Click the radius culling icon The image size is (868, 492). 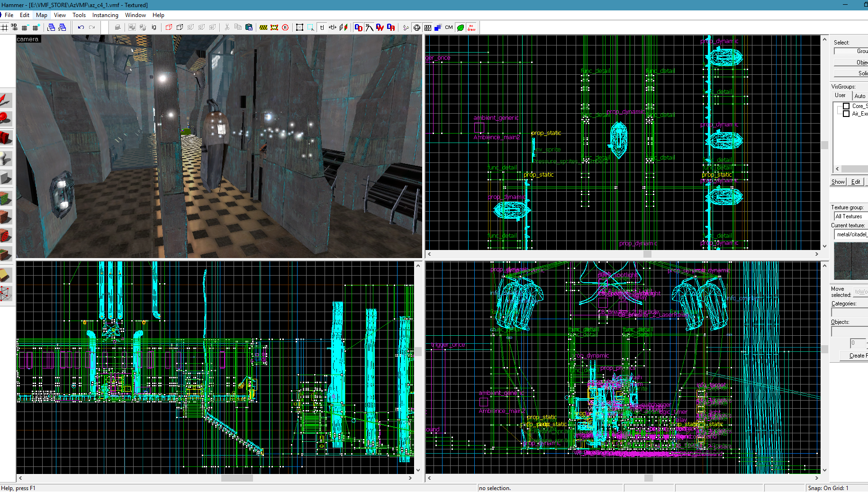(x=285, y=27)
